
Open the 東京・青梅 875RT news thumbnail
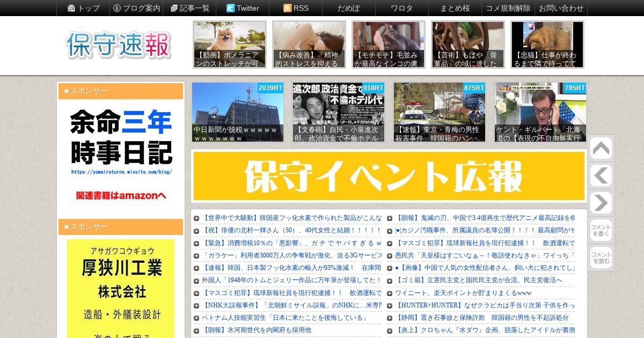click(440, 112)
